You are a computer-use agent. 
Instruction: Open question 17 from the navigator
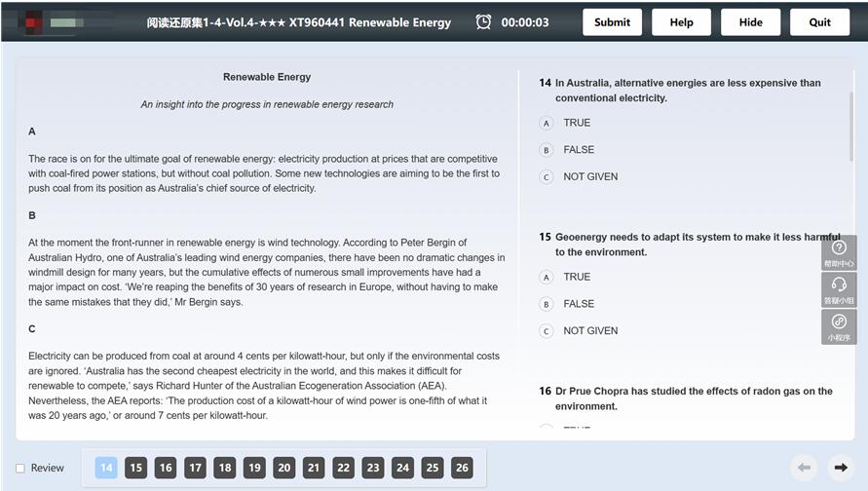196,468
